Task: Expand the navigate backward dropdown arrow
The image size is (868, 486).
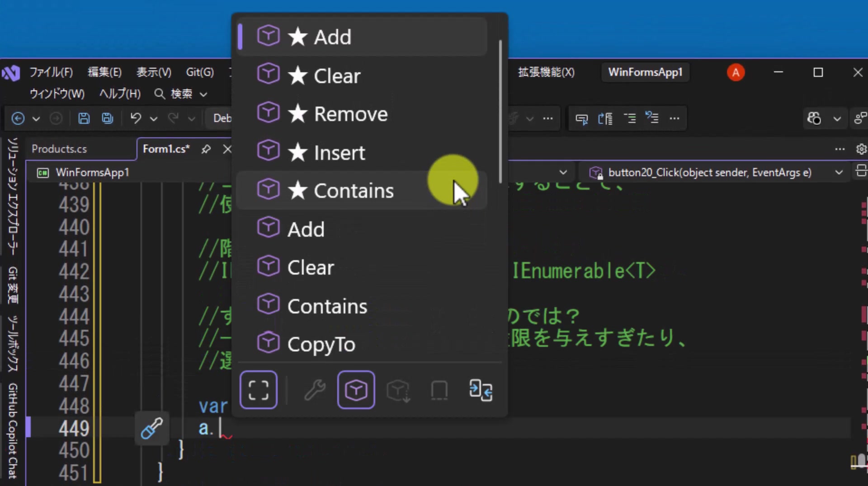Action: (x=36, y=119)
